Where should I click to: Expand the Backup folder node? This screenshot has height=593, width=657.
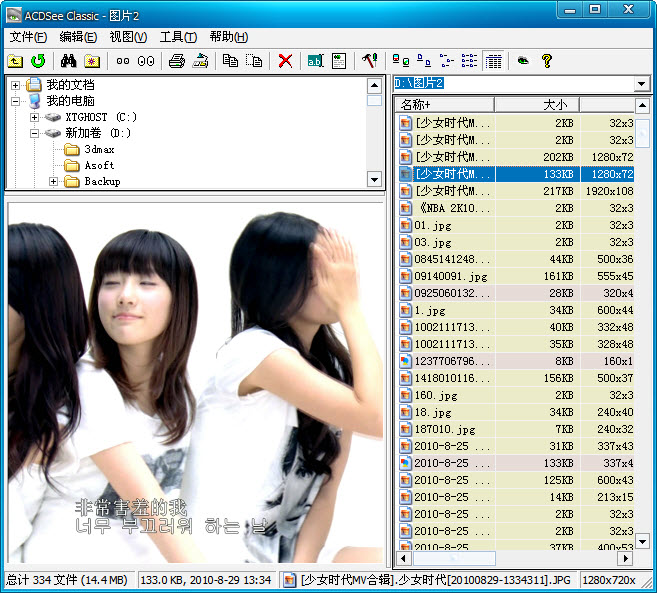(53, 182)
